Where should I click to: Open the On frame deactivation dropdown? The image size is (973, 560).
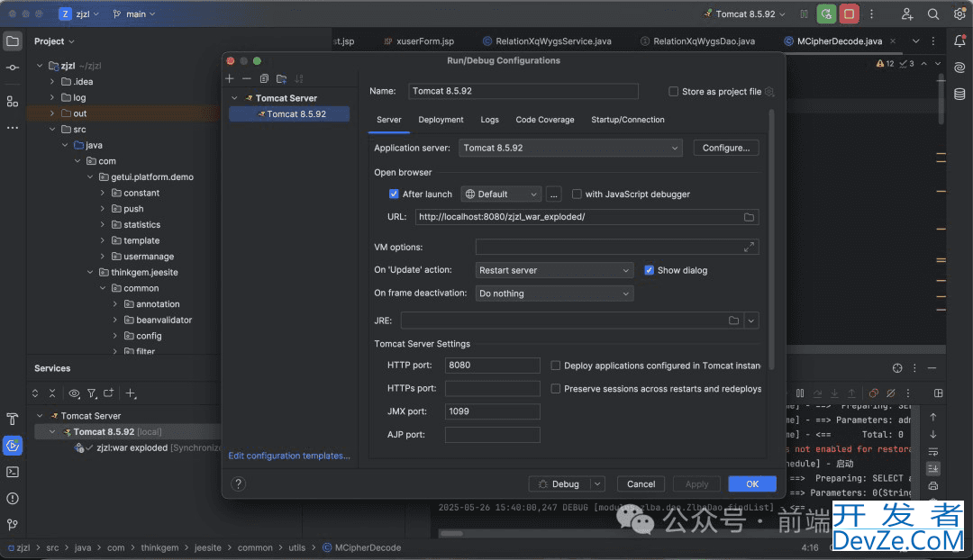554,294
